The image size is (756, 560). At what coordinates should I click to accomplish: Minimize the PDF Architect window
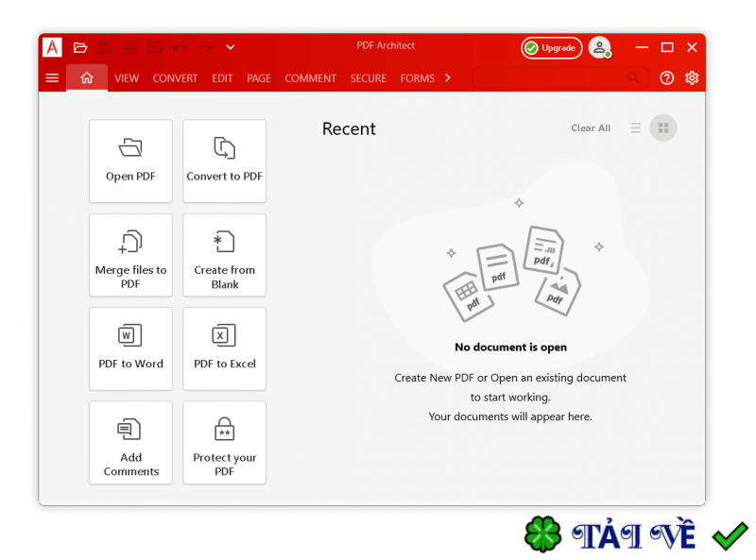[x=642, y=47]
